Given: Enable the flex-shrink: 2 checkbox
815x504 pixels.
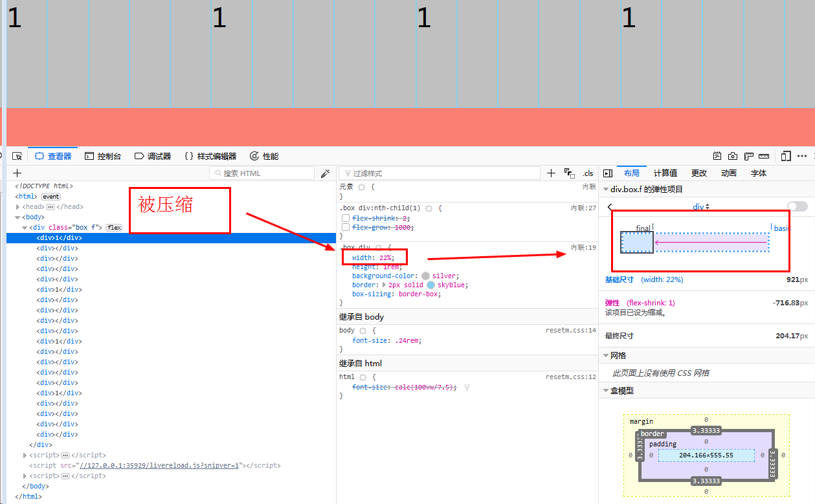Looking at the screenshot, I should tap(346, 217).
